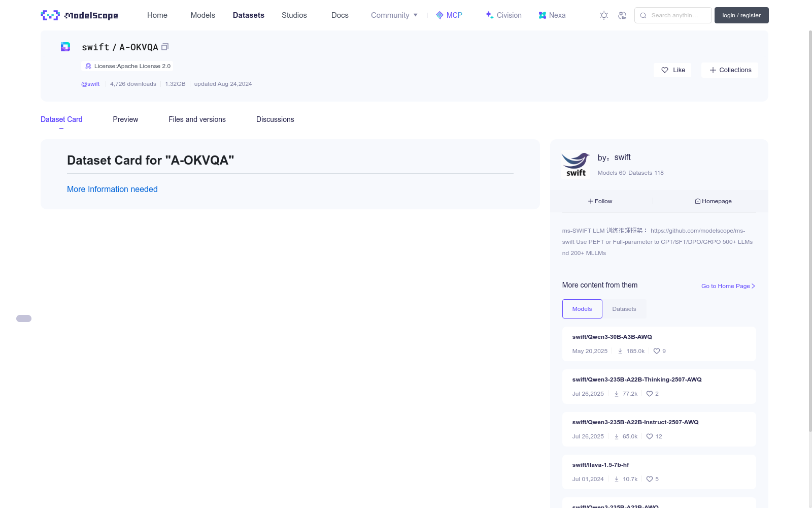
Task: Switch to Datasets tab in More content
Action: click(x=624, y=309)
